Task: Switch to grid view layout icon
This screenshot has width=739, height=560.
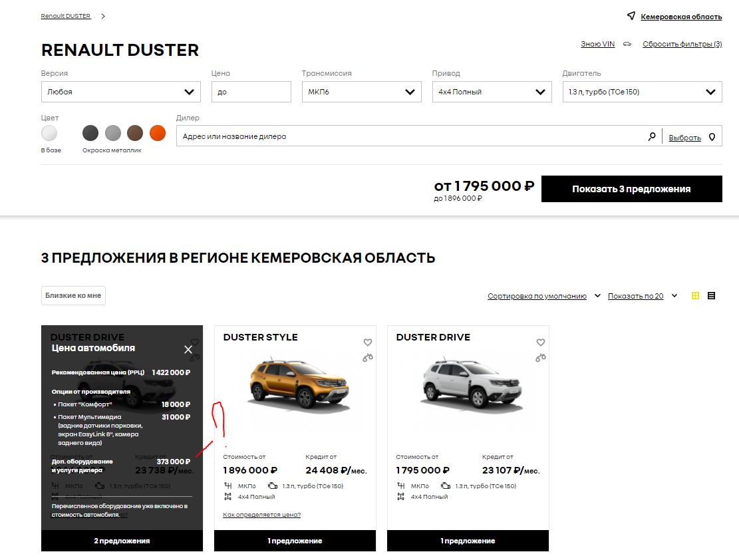Action: pos(695,295)
